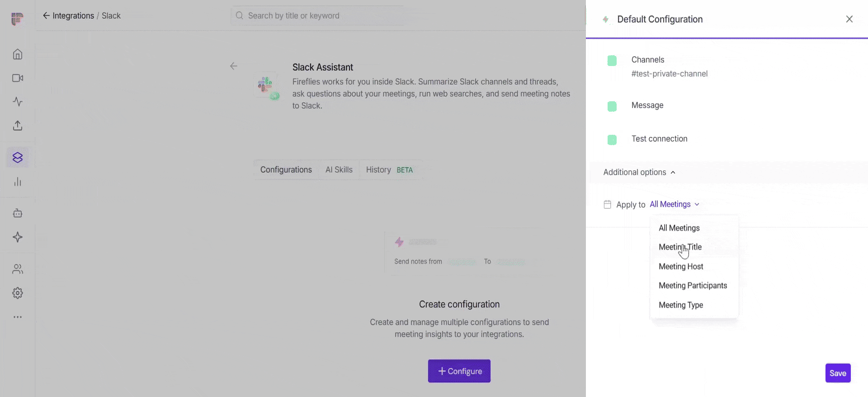This screenshot has width=868, height=397.
Task: Click the Slack breadcrumb
Action: pos(111,15)
